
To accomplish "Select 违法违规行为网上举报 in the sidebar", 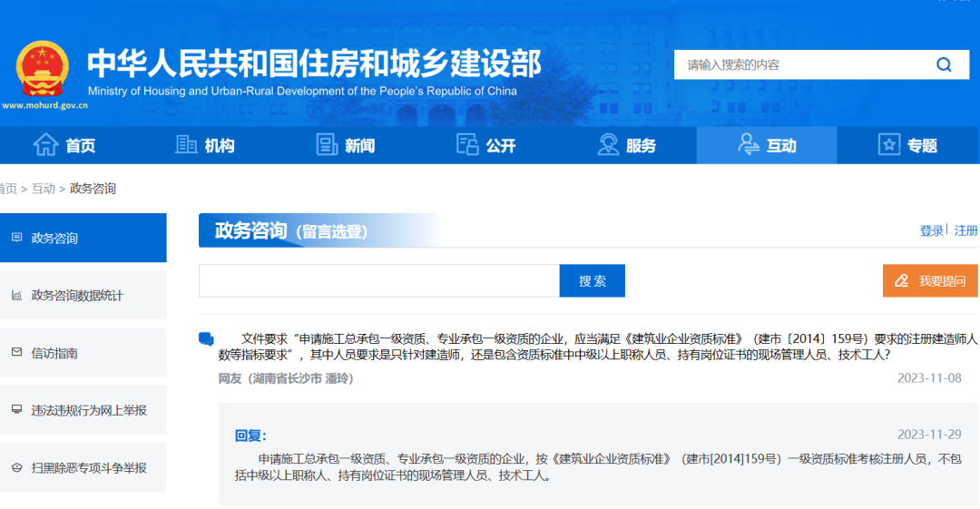I will pos(83,410).
